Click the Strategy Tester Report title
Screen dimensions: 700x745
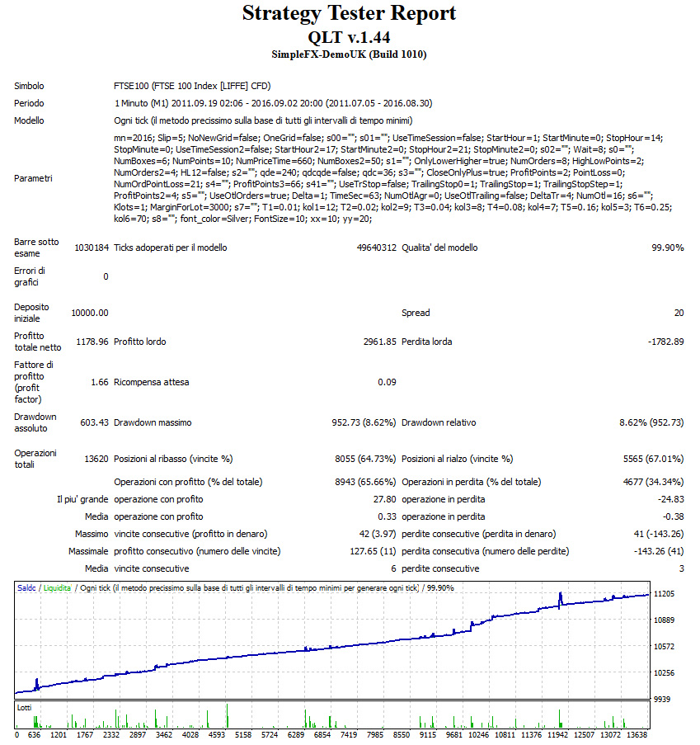tap(349, 13)
